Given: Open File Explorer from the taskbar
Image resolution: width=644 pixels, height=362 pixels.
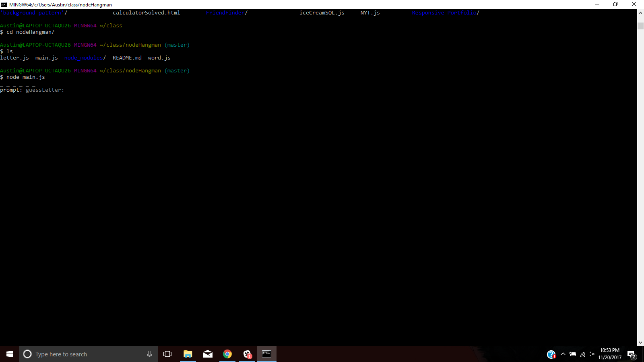Looking at the screenshot, I should [188, 354].
